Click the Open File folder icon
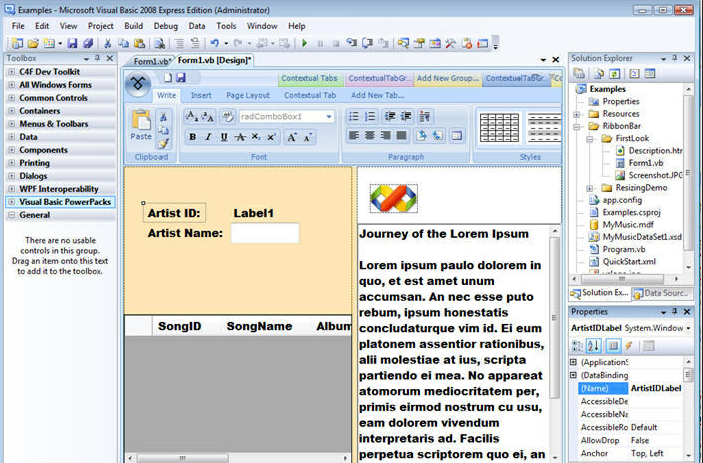Image resolution: width=703 pixels, height=463 pixels. point(33,43)
